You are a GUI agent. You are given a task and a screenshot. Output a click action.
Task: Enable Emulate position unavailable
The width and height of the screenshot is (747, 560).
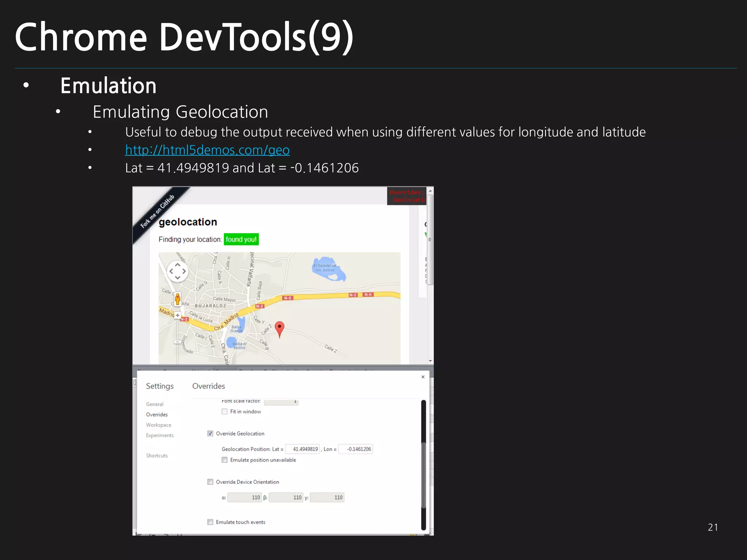coord(224,460)
